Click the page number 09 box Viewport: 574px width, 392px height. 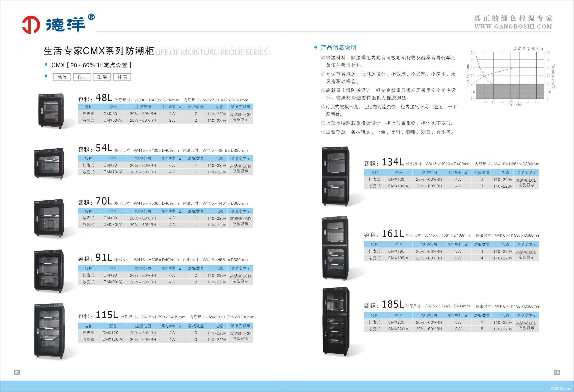pos(17,372)
